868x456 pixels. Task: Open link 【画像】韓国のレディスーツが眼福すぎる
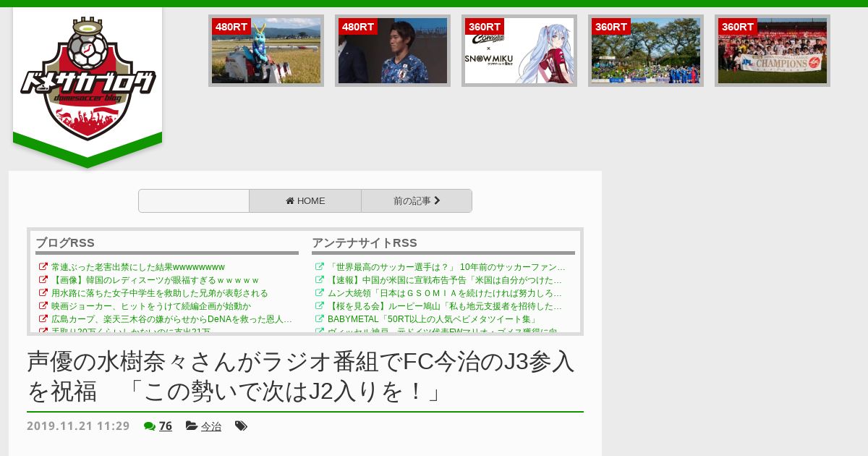(x=155, y=280)
